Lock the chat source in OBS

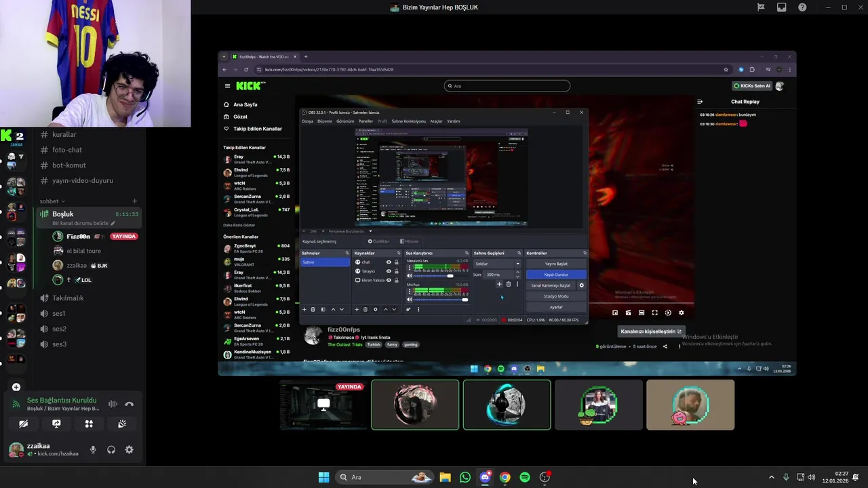coord(397,262)
